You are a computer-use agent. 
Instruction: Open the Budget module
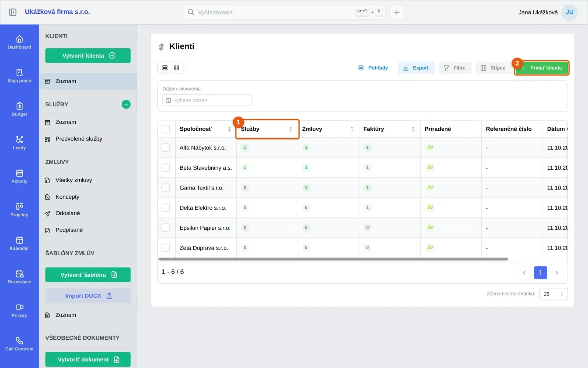19,109
